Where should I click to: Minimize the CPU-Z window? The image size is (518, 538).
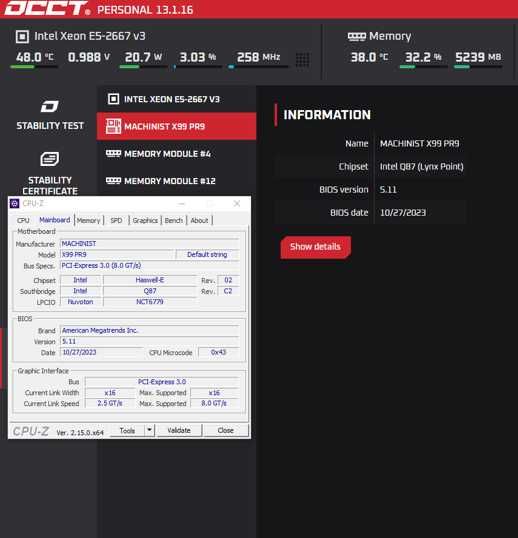(x=181, y=203)
